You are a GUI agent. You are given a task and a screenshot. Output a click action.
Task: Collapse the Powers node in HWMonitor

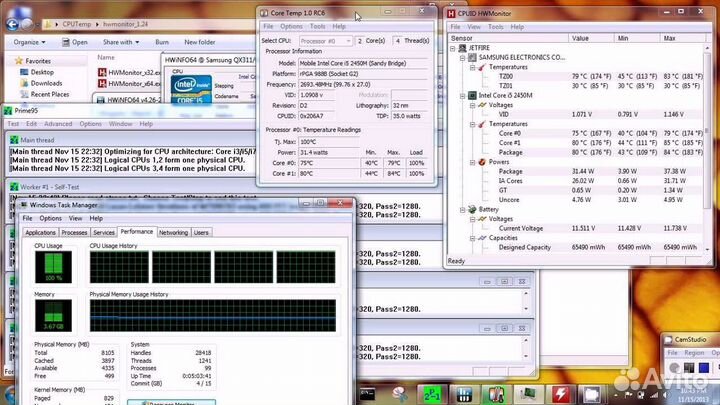471,160
